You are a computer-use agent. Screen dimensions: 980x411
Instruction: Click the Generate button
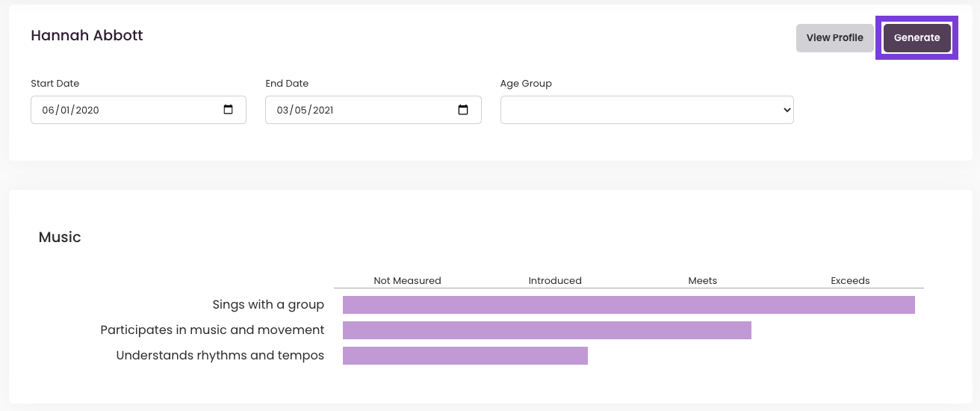tap(917, 38)
